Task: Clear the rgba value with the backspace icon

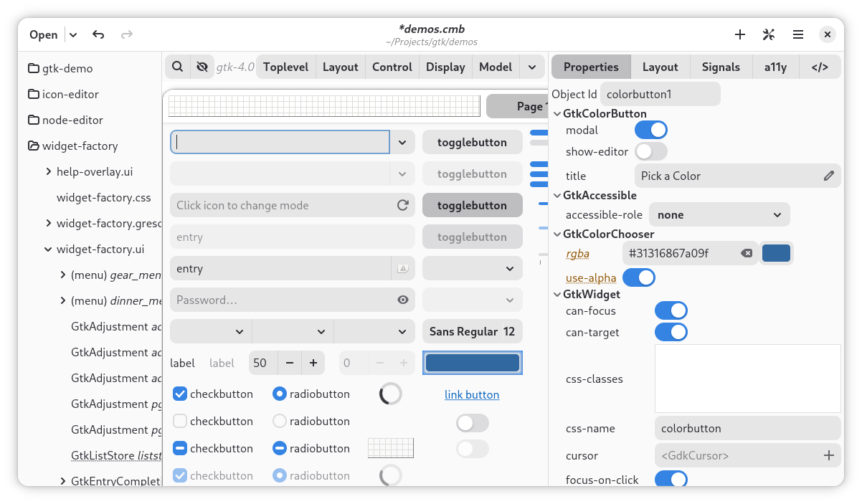Action: (x=747, y=253)
